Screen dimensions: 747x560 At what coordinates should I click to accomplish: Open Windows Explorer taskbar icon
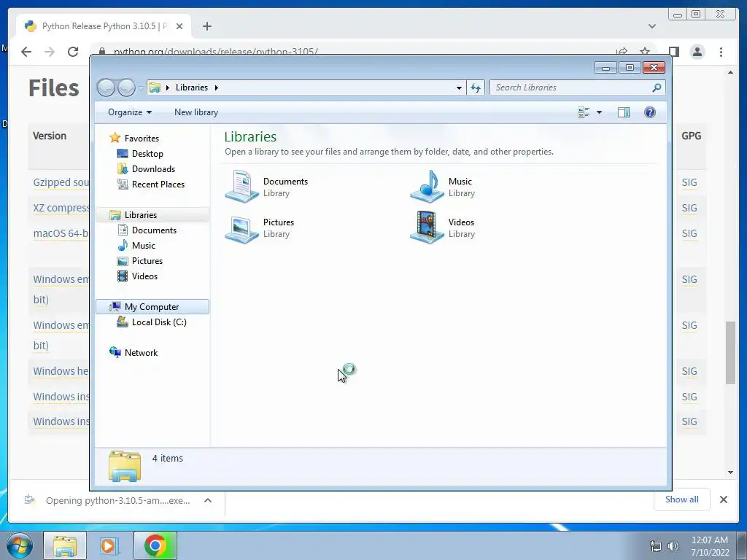65,545
